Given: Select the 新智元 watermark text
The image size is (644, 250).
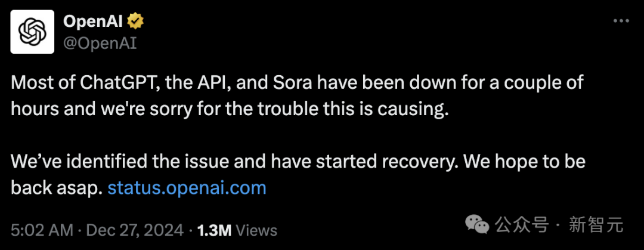Looking at the screenshot, I should 596,225.
